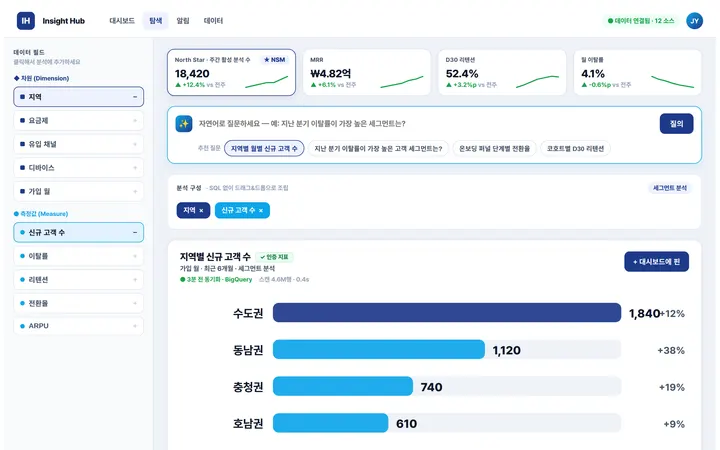
Task: Remove the 신규 고객 수 chip with x
Action: click(261, 210)
